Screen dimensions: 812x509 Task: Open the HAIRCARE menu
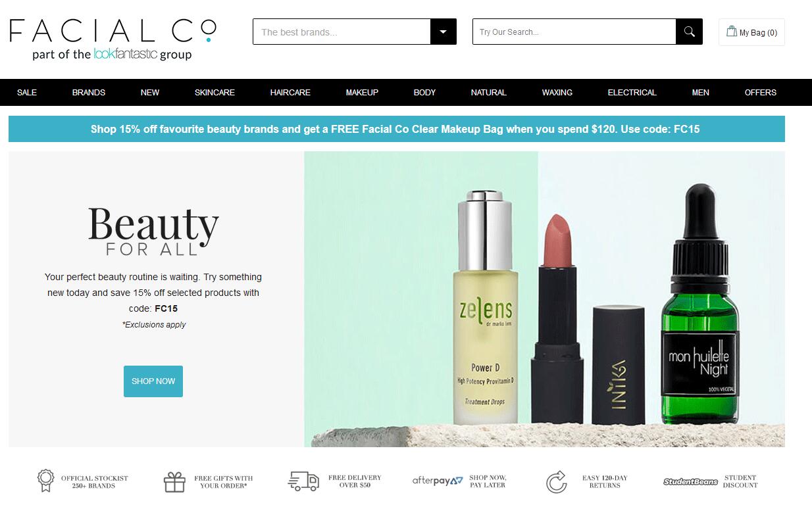[x=290, y=93]
